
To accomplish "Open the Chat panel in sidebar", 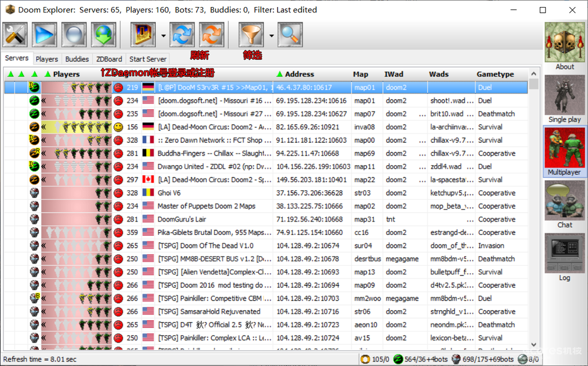I will tap(564, 204).
